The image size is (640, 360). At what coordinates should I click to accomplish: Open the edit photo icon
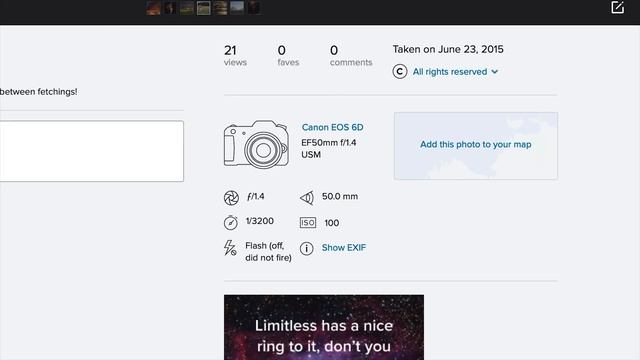[x=618, y=7]
